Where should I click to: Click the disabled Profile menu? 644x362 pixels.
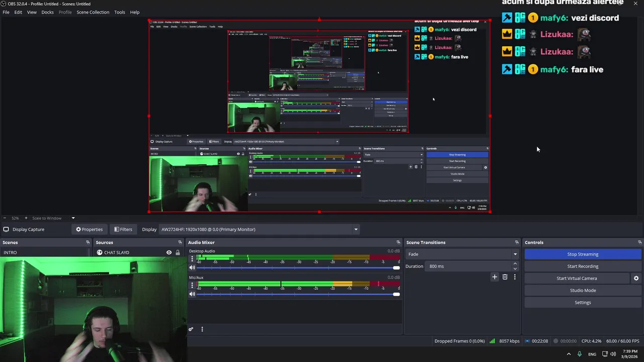65,12
